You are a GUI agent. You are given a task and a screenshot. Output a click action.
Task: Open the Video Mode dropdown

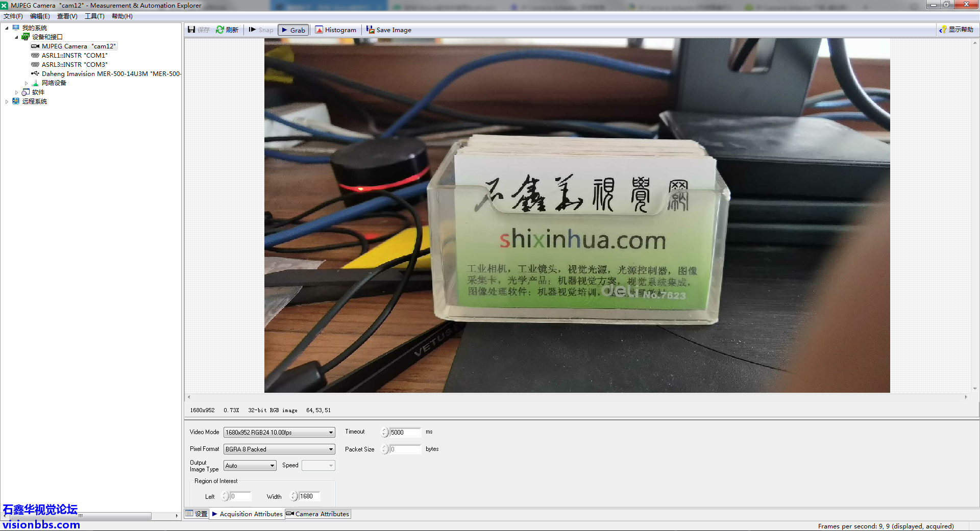point(279,432)
